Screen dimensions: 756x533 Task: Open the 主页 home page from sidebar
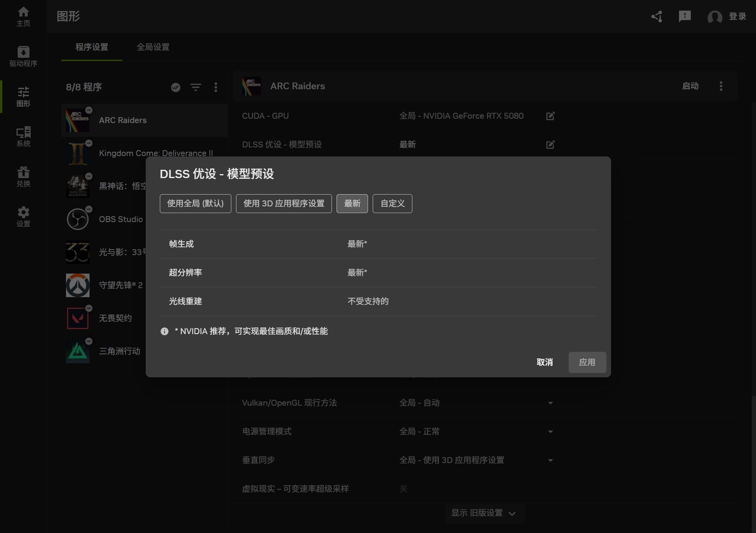pyautogui.click(x=23, y=16)
